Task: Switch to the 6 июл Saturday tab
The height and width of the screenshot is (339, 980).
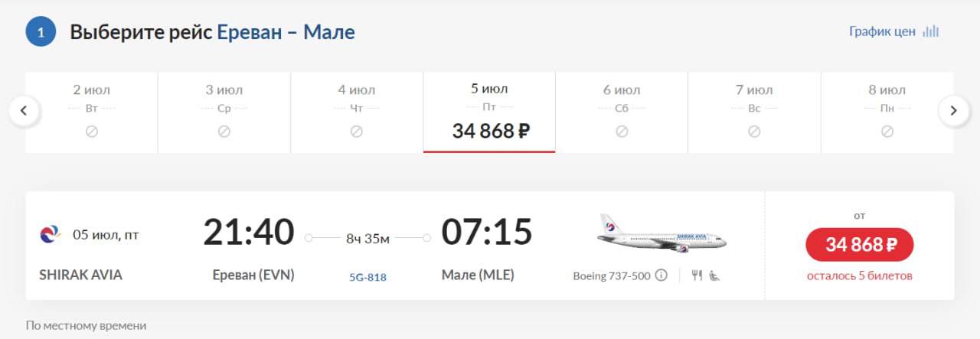Action: click(622, 112)
